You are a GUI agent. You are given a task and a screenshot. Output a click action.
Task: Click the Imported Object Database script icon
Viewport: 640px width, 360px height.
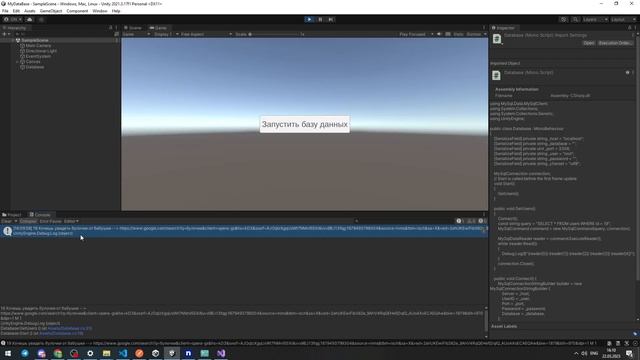pos(496,75)
